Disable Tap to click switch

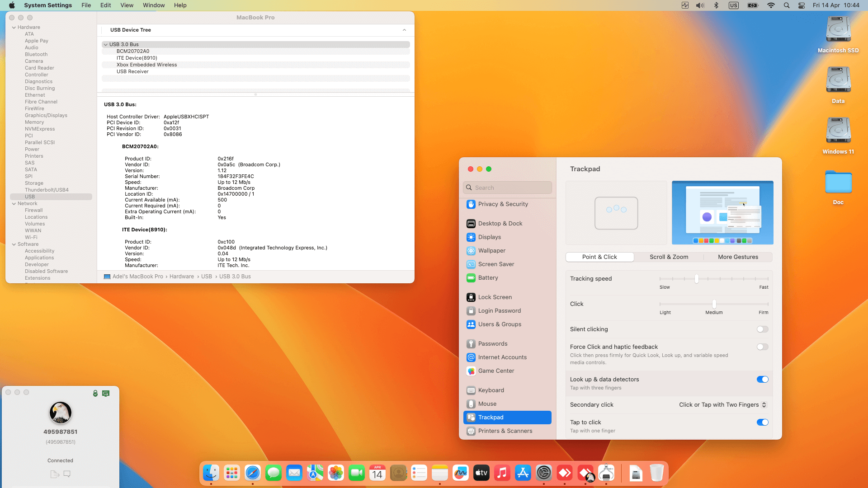[x=762, y=422]
